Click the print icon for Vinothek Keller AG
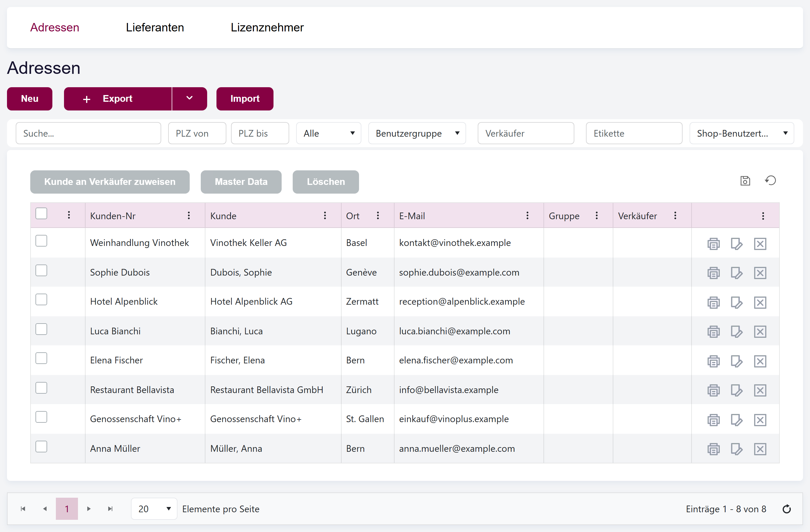Viewport: 810px width, 532px height. tap(713, 244)
